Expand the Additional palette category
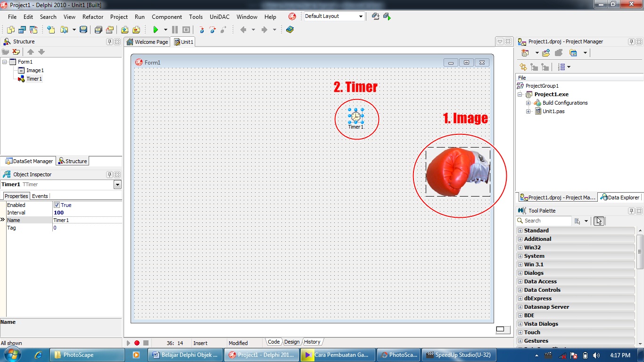Image resolution: width=644 pixels, height=362 pixels. (x=520, y=239)
